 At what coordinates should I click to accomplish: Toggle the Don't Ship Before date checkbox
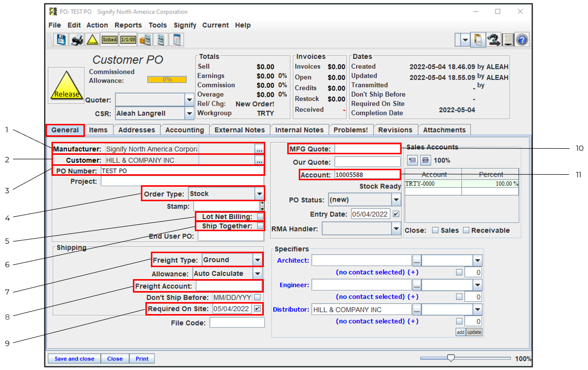click(x=257, y=297)
